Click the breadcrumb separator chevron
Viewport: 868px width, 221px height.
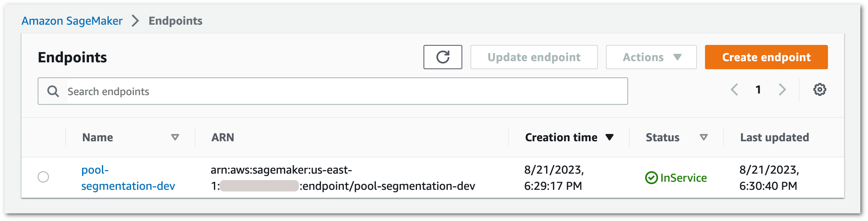[x=135, y=21]
